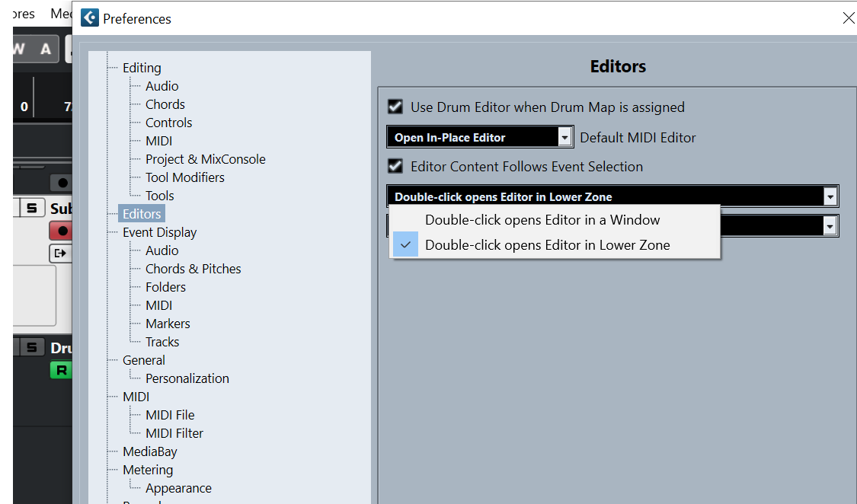Click the green R read automation button
This screenshot has height=504, width=857.
pyautogui.click(x=60, y=371)
